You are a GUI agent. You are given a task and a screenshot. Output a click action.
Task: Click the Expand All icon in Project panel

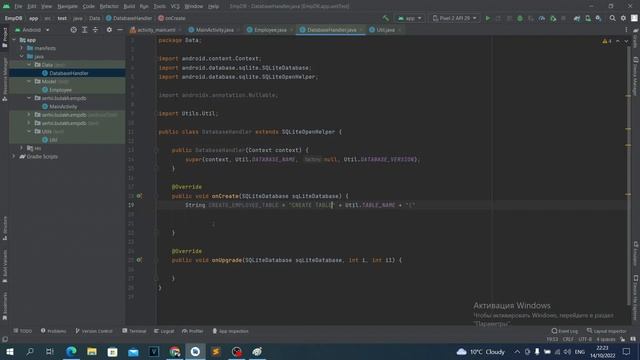click(84, 30)
